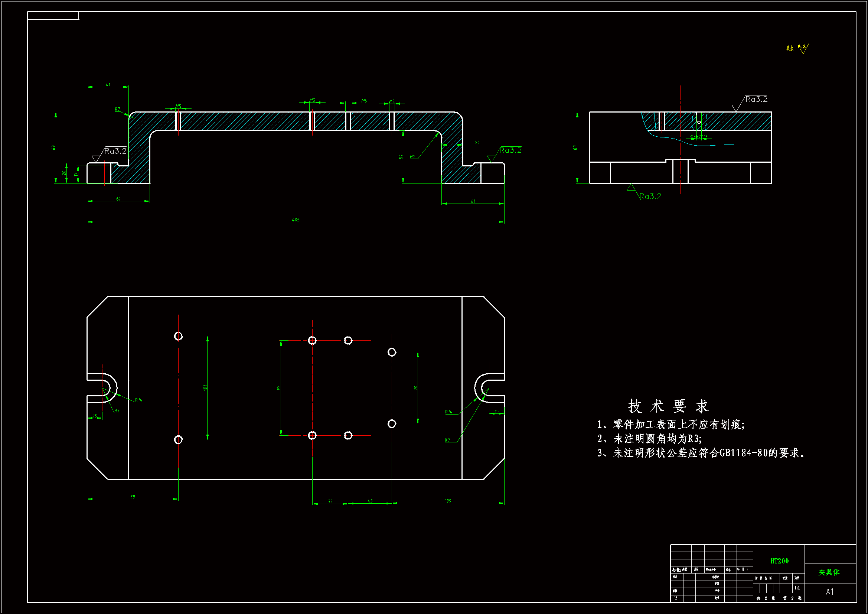The height and width of the screenshot is (614, 868).
Task: Click the empty box at frame's top-left corner
Action: [53, 16]
